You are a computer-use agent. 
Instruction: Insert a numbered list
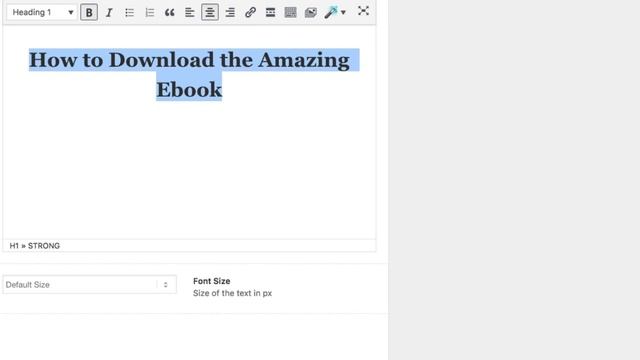149,12
